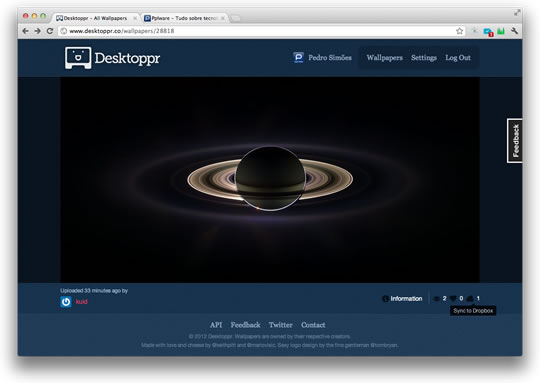540x383 pixels.
Task: Open the Saturn wallpaper image
Action: [270, 180]
